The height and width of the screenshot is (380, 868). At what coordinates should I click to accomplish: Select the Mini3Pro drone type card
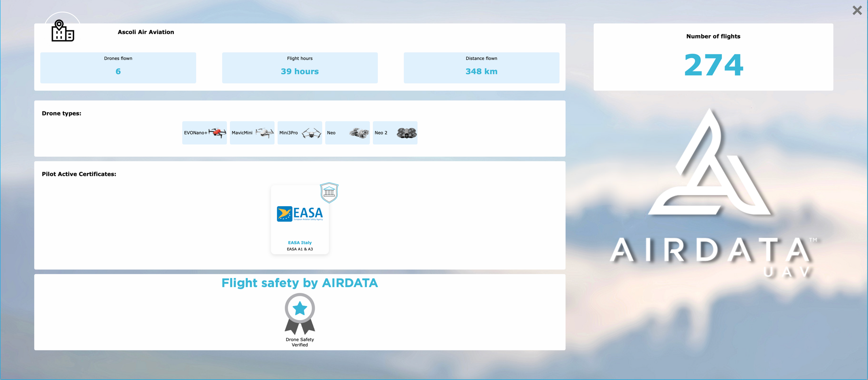tap(300, 133)
